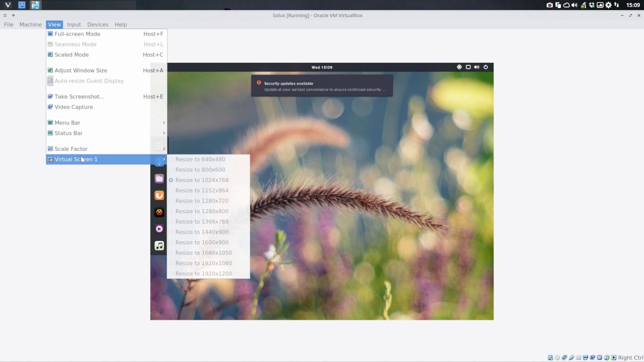Screen dimensions: 644x362
Task: Click the keyboard capture arrow icon
Action: point(614,357)
